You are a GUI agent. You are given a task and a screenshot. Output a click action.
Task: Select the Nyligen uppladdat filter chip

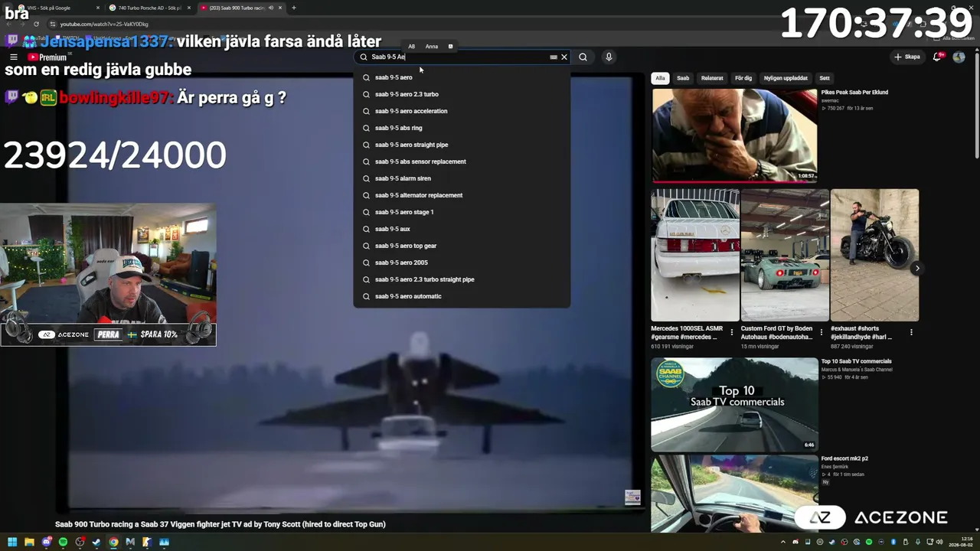coord(786,78)
